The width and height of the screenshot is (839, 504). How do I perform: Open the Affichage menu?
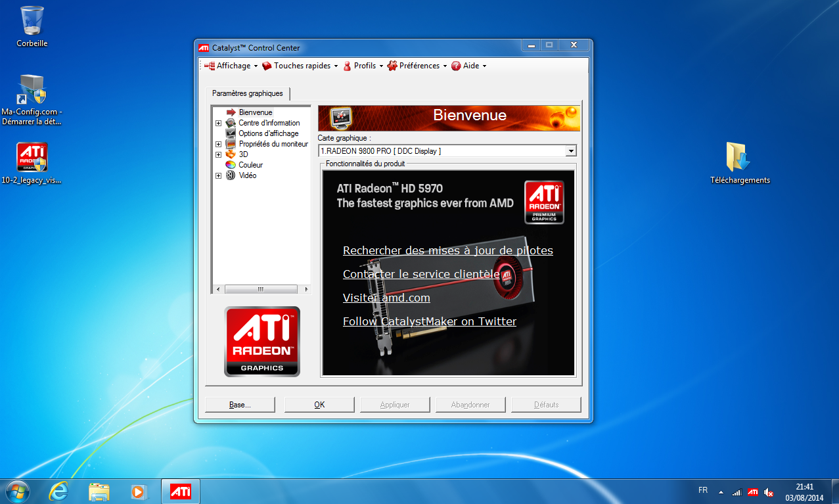click(231, 66)
